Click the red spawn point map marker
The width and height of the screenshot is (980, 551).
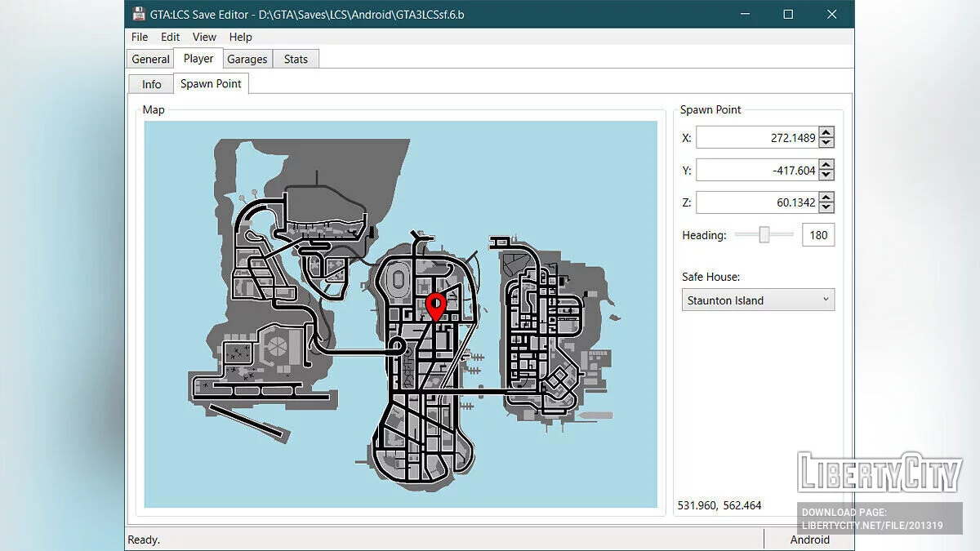[x=435, y=306]
